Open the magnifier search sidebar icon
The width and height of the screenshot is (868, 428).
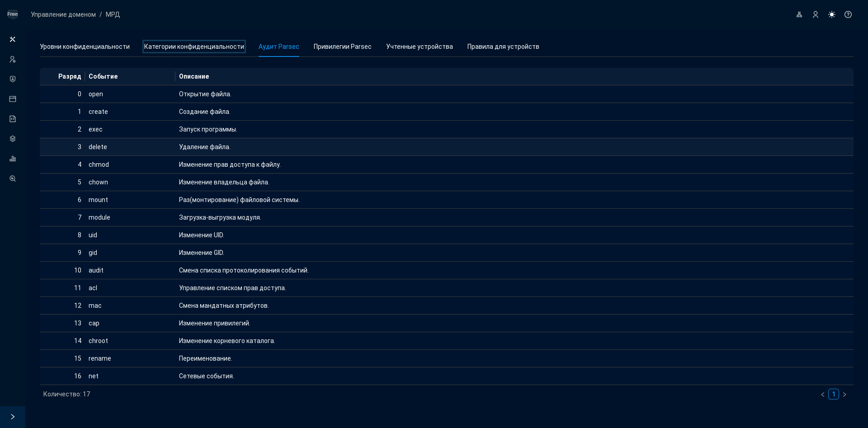(x=13, y=179)
